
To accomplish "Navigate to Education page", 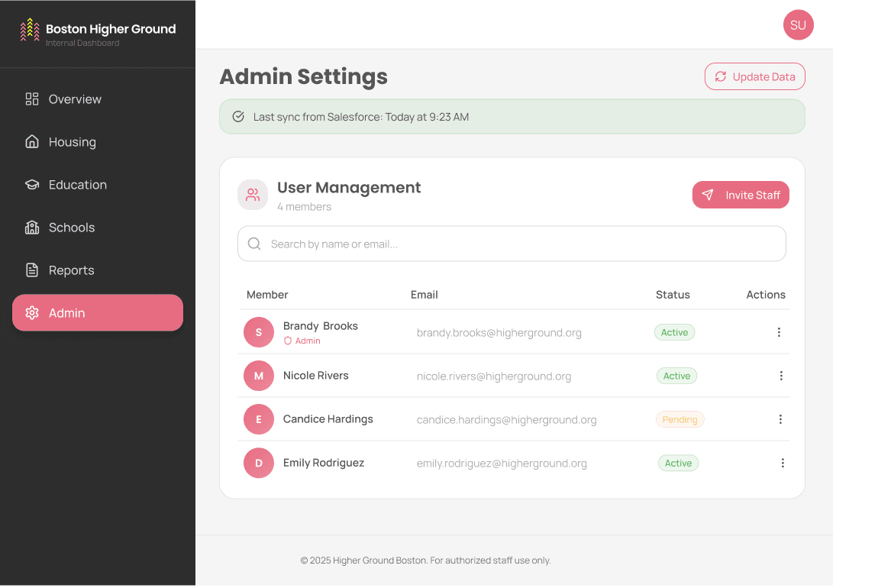I will pyautogui.click(x=77, y=185).
